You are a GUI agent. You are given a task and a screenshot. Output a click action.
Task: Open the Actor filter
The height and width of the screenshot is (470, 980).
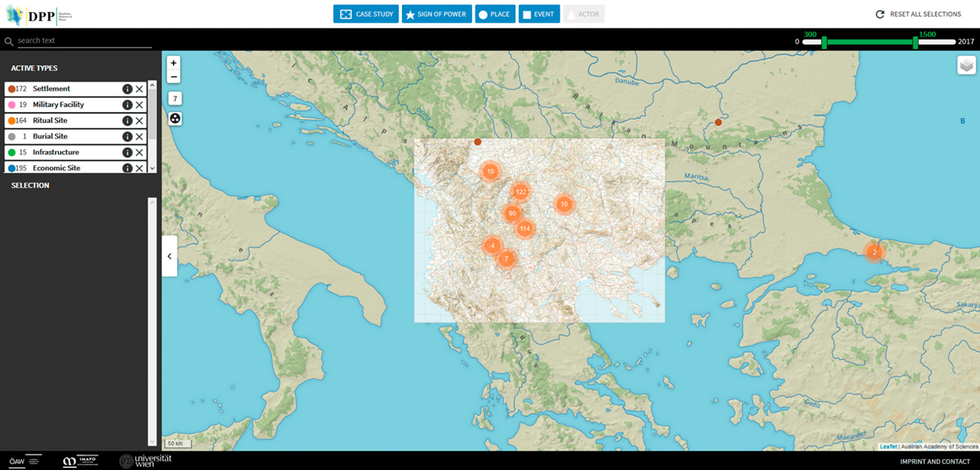point(584,14)
